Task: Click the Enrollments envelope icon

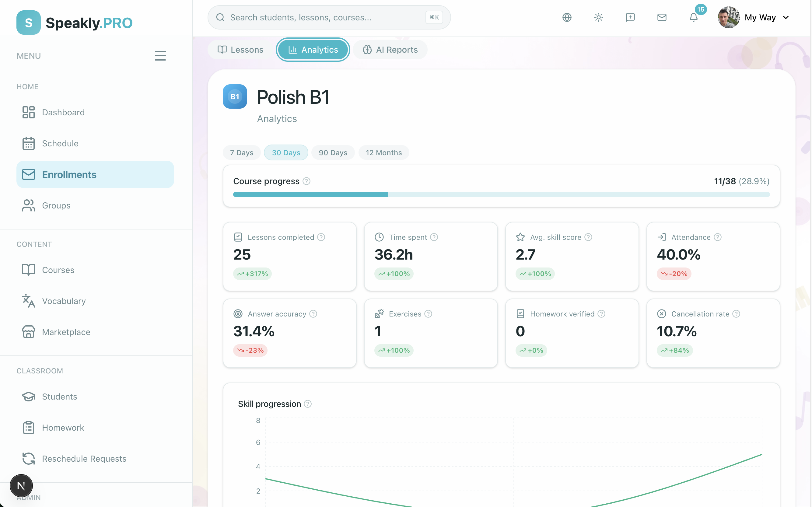Action: 29,174
